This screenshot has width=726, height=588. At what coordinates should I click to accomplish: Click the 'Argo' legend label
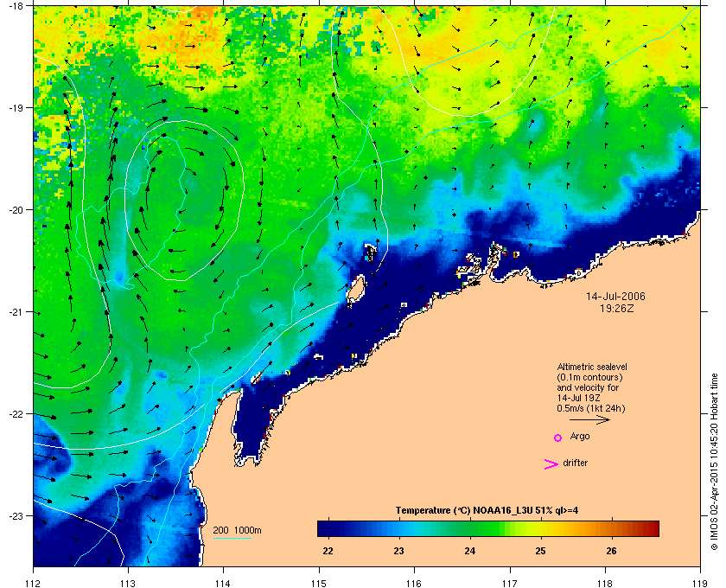click(580, 437)
